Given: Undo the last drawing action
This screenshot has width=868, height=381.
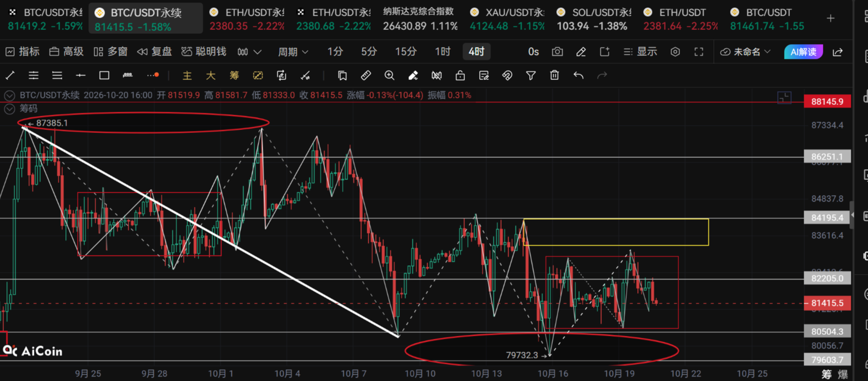Looking at the screenshot, I should pos(578,76).
